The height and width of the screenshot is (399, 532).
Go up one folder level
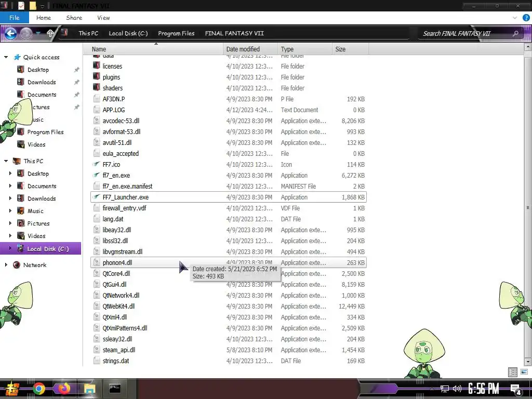[x=50, y=33]
